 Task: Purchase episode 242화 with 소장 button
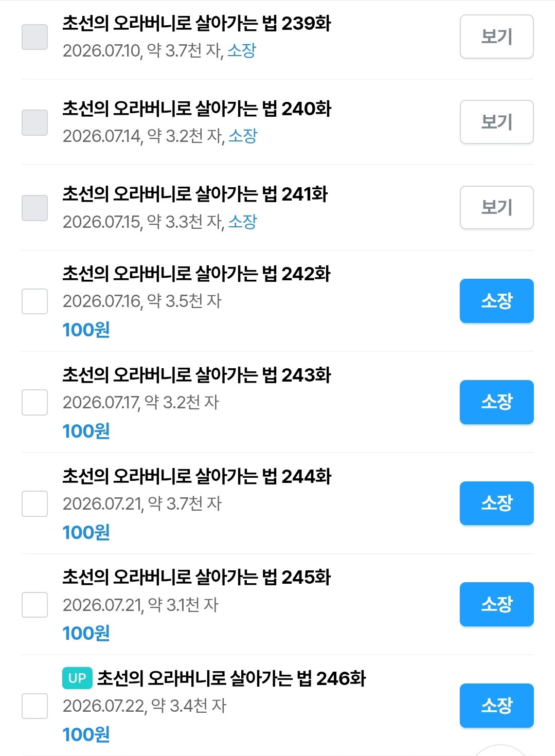[x=496, y=301]
